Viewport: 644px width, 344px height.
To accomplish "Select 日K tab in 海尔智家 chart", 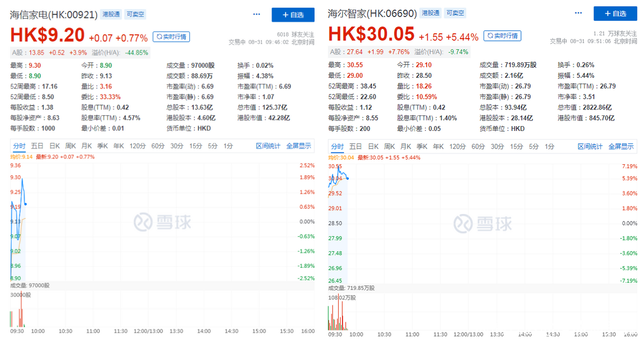I will coord(374,147).
